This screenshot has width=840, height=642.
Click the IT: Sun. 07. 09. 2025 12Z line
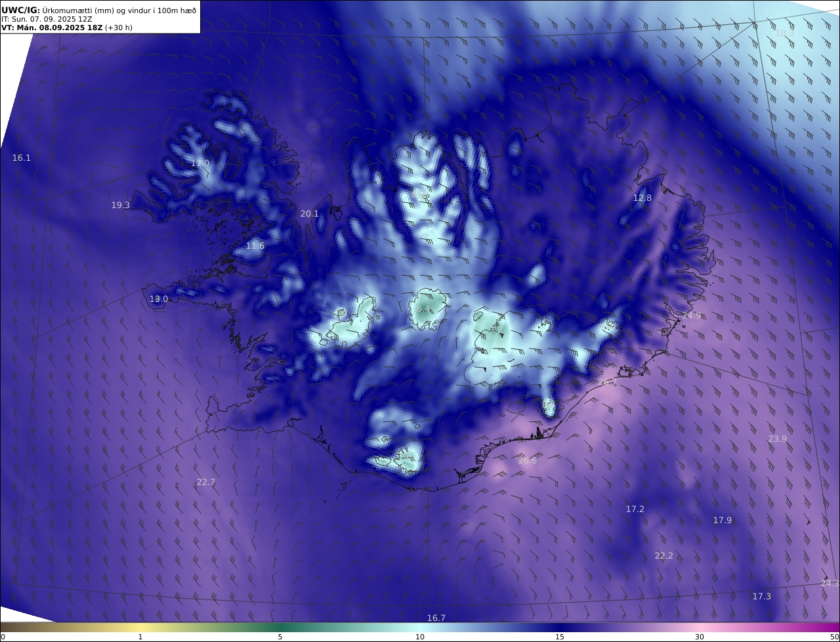(x=48, y=20)
